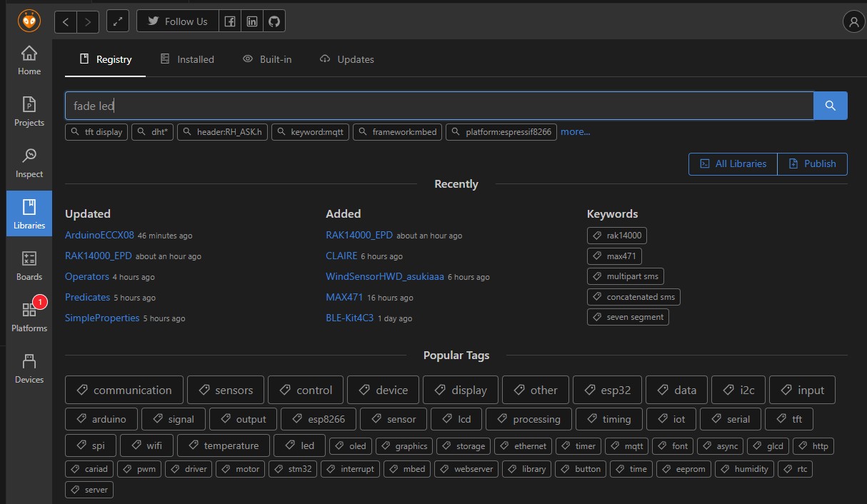Select the 'framework:mbed' search example
The width and height of the screenshot is (867, 504).
point(398,132)
